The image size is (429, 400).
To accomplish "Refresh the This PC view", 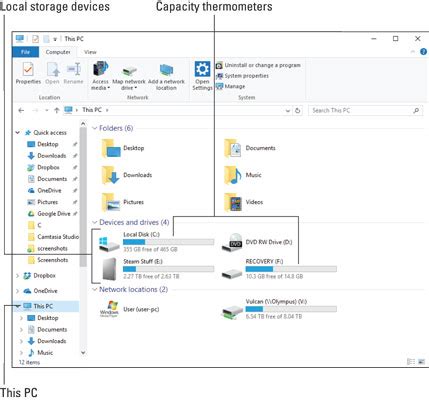I will click(298, 110).
